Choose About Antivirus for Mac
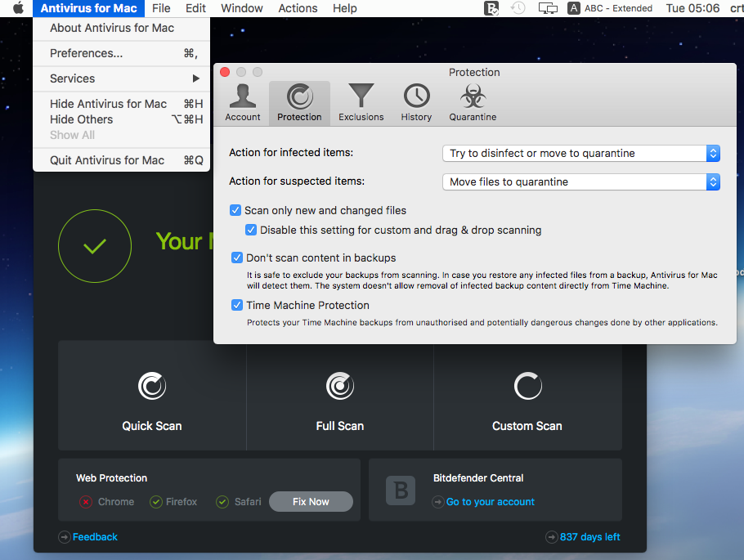Viewport: 744px width, 560px height. (122, 28)
